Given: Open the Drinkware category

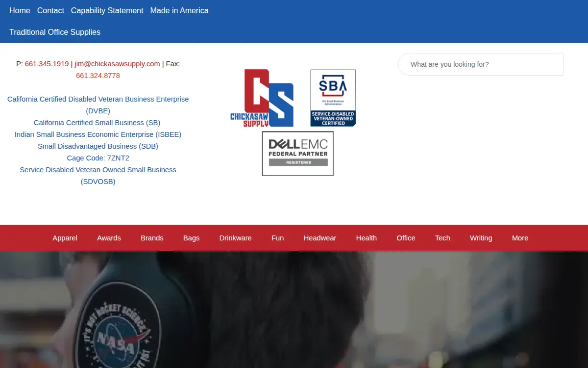Looking at the screenshot, I should [x=236, y=238].
